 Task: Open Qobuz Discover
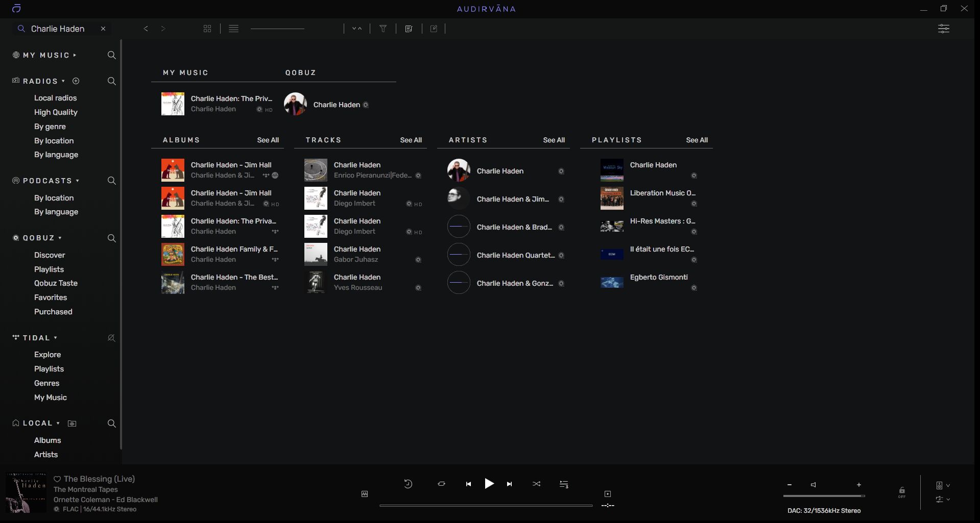[x=50, y=255]
